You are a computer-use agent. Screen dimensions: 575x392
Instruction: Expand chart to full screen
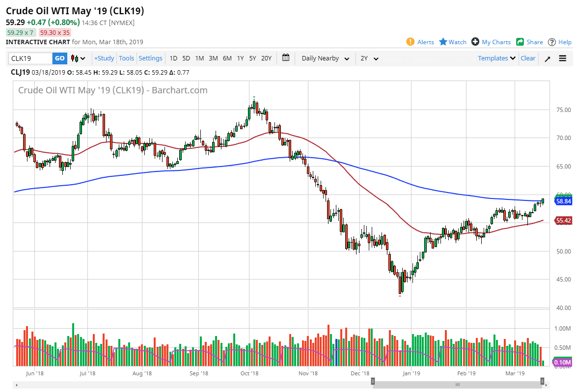(x=548, y=58)
